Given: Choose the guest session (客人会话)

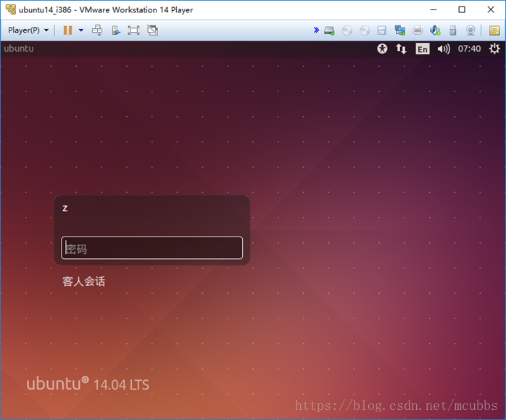Looking at the screenshot, I should point(84,281).
